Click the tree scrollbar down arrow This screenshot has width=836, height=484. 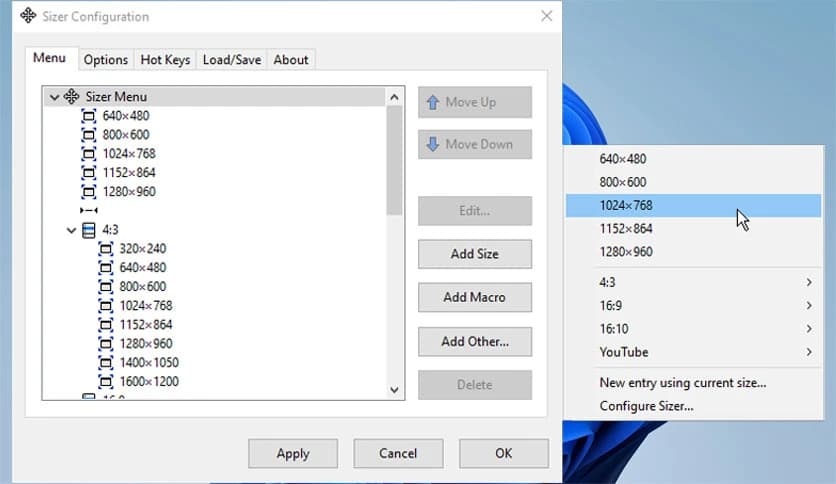click(395, 390)
